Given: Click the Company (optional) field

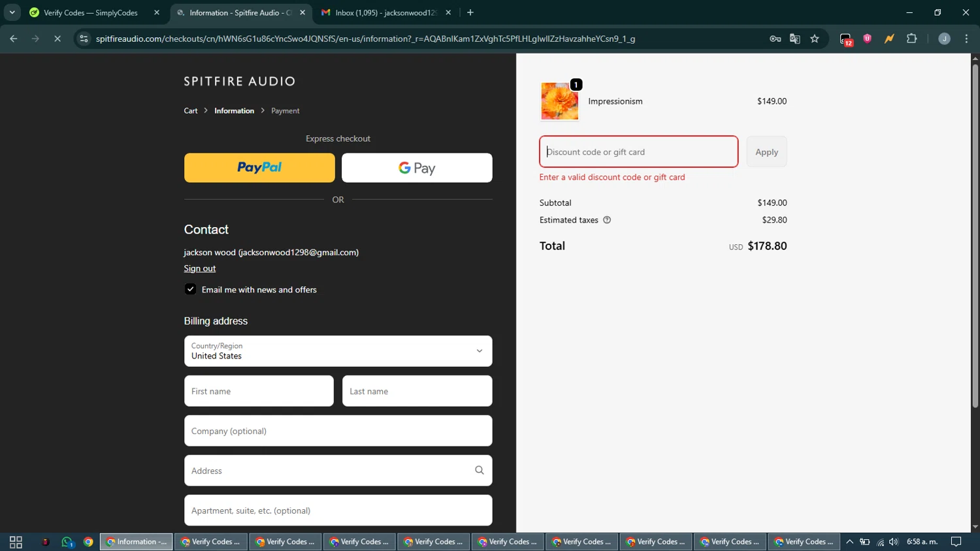Looking at the screenshot, I should click(x=338, y=431).
